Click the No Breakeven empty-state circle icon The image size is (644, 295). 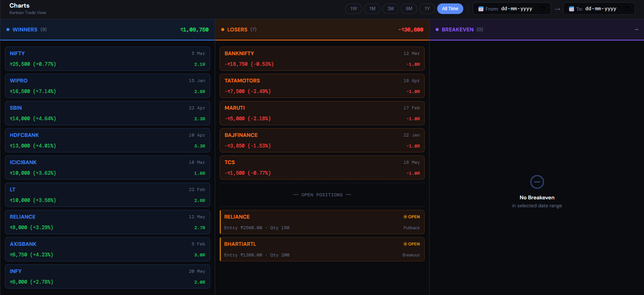(x=537, y=182)
